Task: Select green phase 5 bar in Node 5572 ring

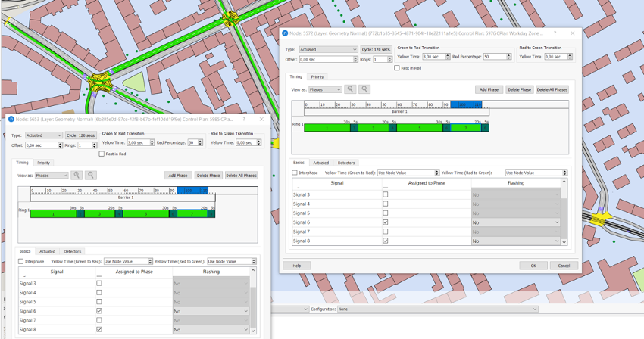Action: [x=420, y=128]
